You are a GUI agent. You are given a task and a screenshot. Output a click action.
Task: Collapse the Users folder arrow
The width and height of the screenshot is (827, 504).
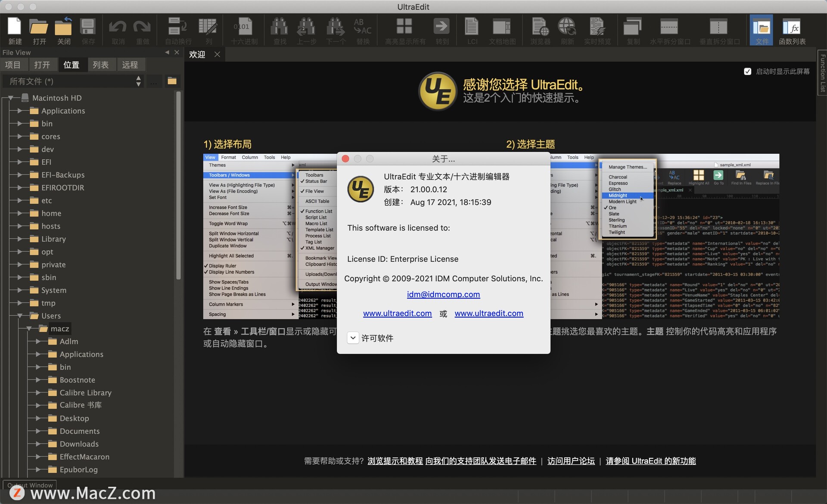pyautogui.click(x=20, y=316)
